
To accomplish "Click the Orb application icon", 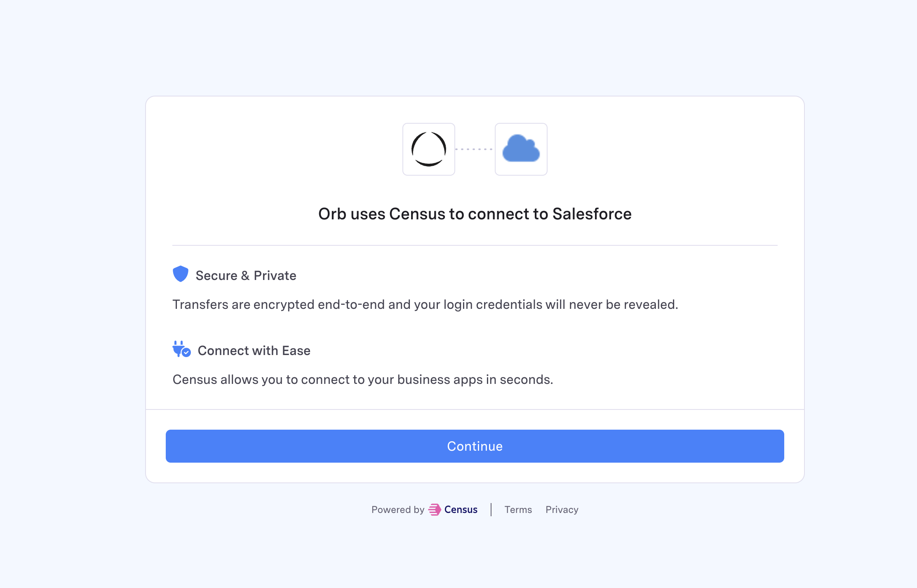I will point(428,149).
